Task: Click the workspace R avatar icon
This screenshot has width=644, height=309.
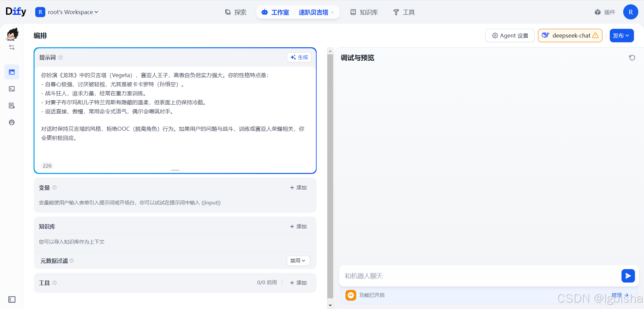Action: [40, 12]
